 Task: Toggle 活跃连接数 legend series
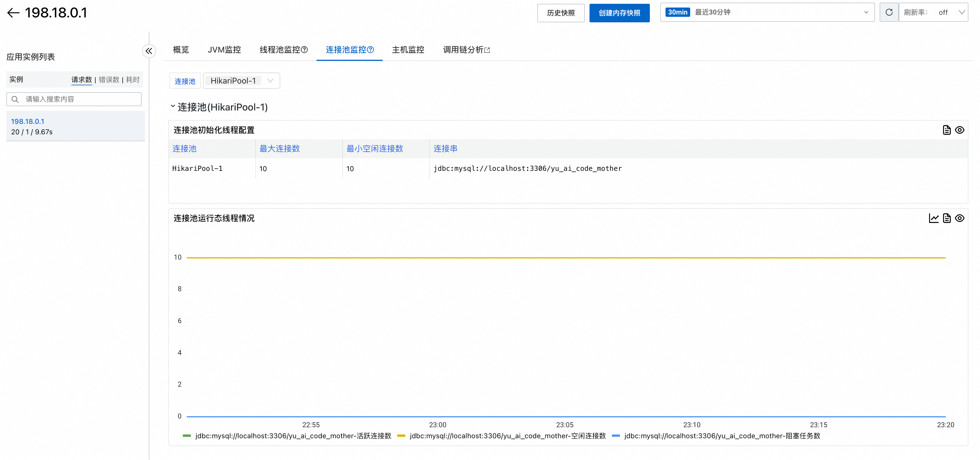[293, 436]
